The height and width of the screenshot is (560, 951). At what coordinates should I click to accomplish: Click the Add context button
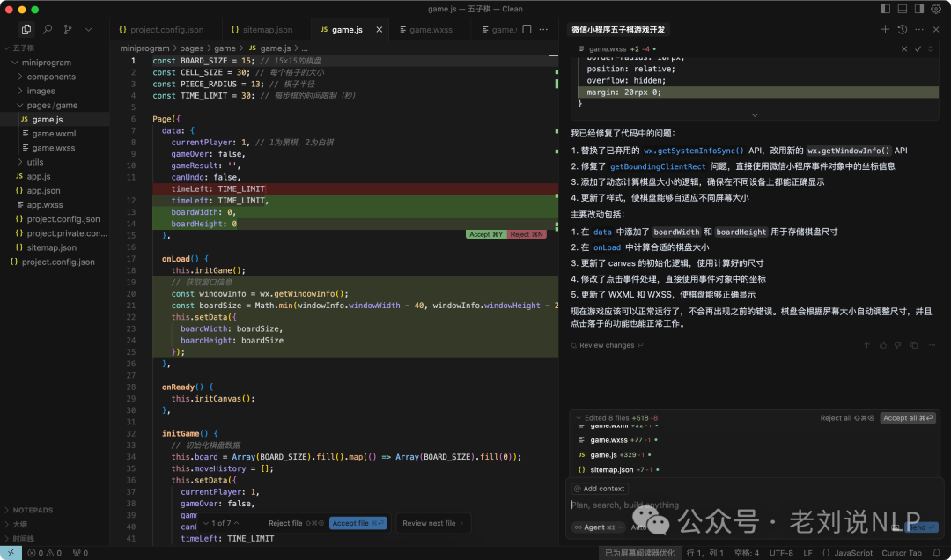pos(600,489)
